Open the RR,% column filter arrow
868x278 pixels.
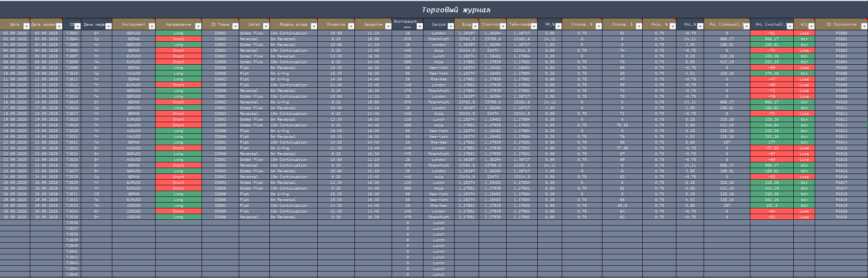tap(558, 26)
